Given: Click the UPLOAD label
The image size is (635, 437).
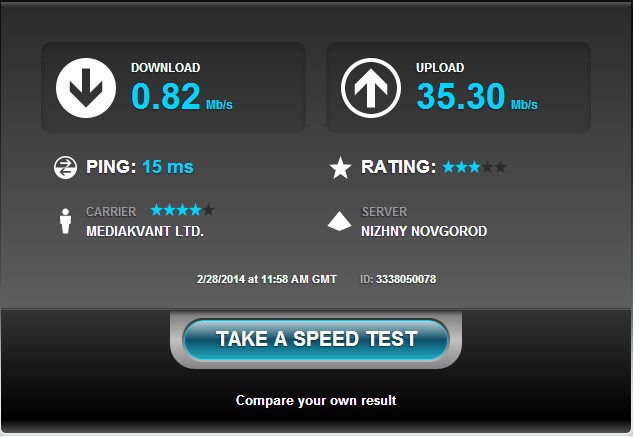Looking at the screenshot, I should click(x=440, y=68).
